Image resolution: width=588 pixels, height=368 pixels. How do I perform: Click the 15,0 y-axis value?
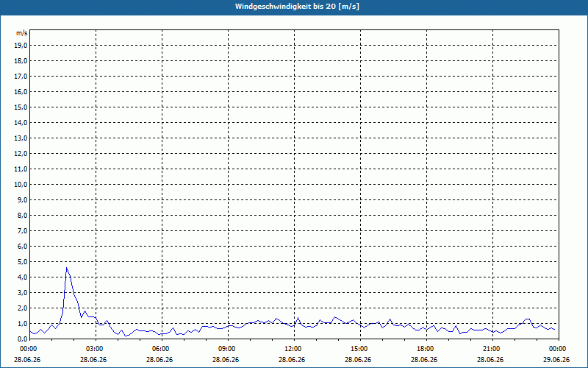[x=22, y=107]
